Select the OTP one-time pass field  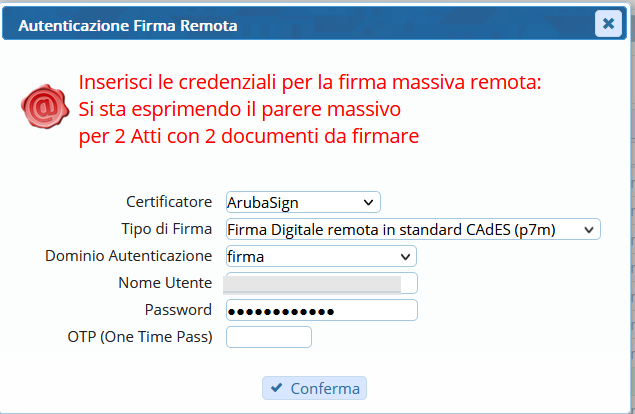coord(269,337)
